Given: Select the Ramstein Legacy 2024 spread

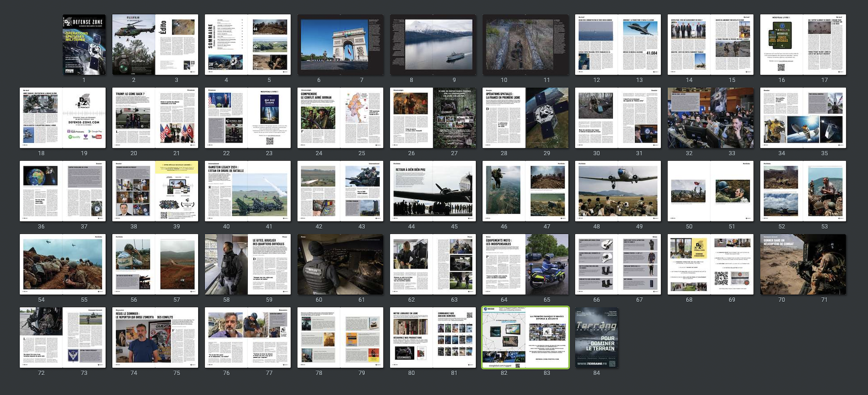Looking at the screenshot, I should [248, 191].
